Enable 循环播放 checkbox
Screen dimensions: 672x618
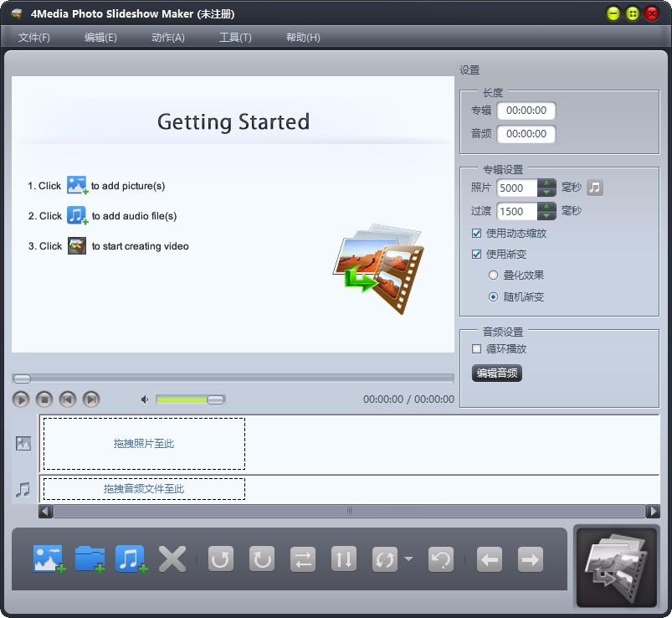coord(476,348)
